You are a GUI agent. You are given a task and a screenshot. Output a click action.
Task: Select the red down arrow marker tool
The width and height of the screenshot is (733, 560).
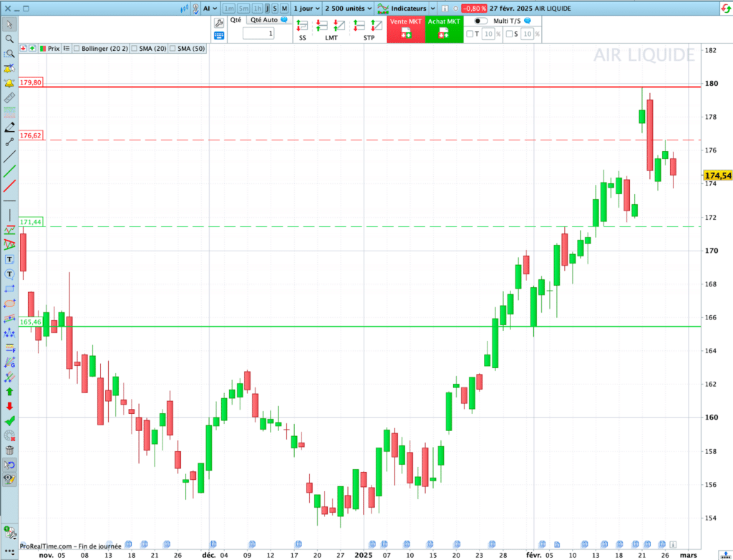[9, 406]
